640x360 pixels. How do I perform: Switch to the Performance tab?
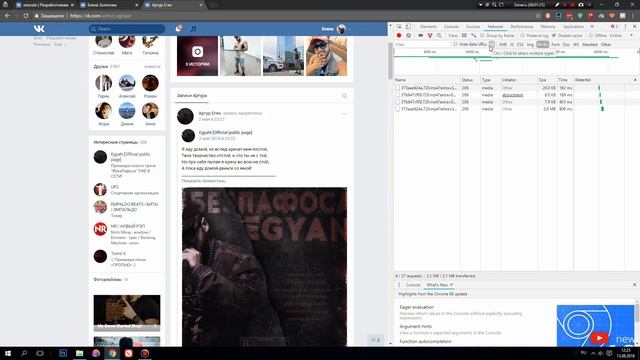522,27
